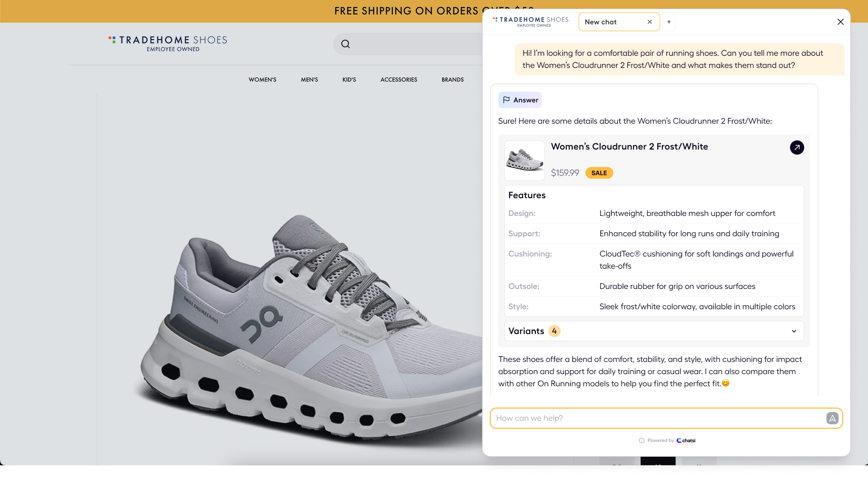Click the chatsi link in footer
868x477 pixels.
[686, 441]
